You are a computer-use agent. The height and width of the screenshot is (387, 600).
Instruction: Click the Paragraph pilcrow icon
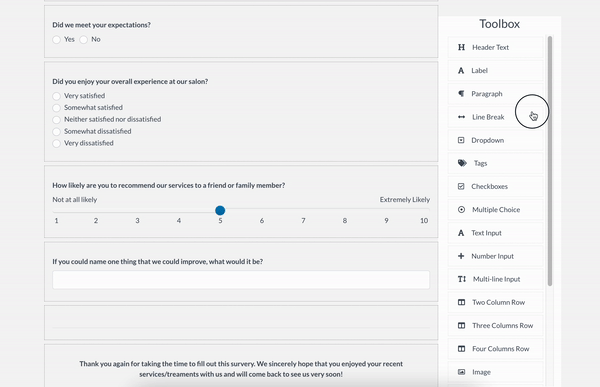tap(461, 94)
